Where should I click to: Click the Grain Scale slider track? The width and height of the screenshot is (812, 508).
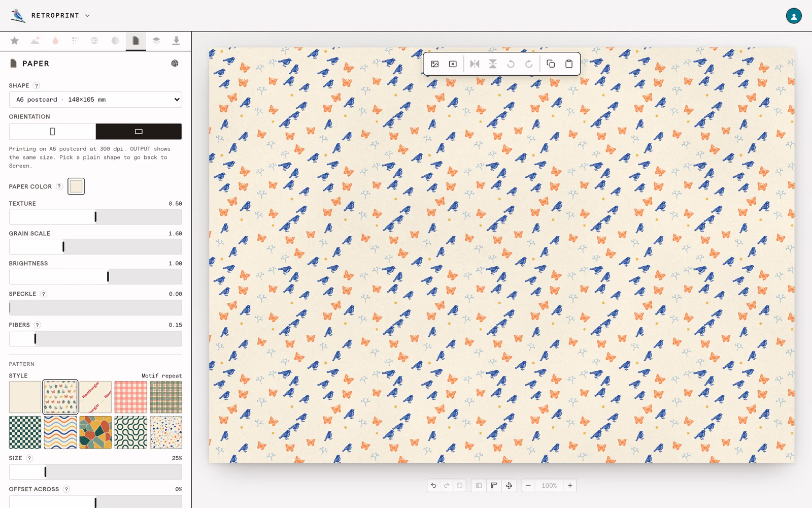point(95,247)
